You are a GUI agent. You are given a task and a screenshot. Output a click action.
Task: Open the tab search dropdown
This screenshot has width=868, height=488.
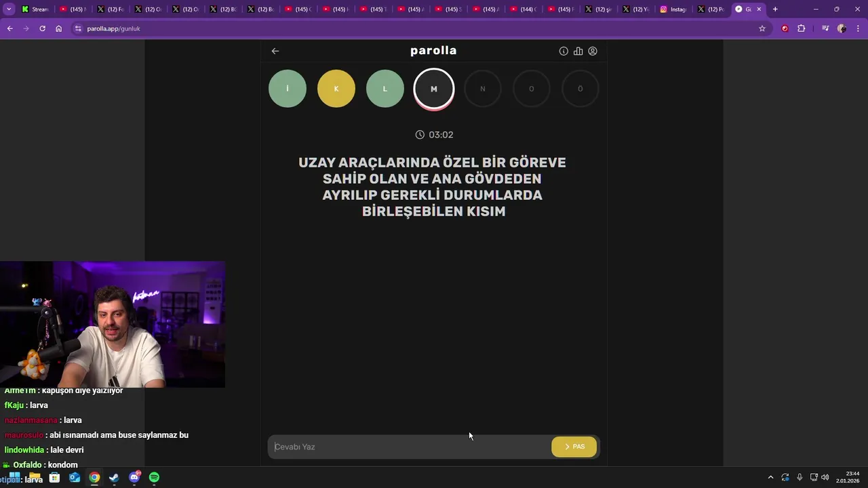click(x=9, y=9)
